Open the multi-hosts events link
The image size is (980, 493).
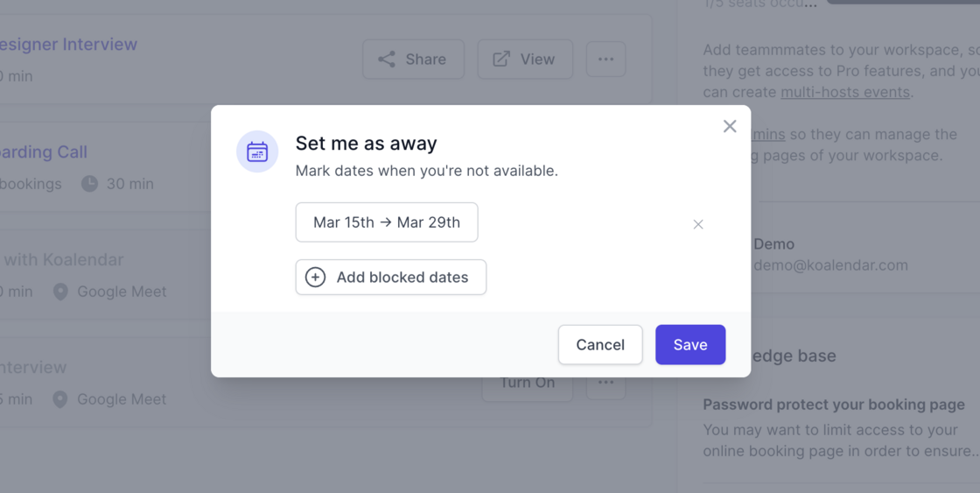coord(845,92)
